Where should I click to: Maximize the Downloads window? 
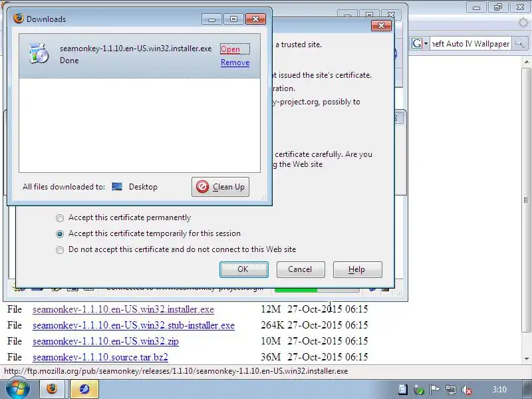coord(233,19)
